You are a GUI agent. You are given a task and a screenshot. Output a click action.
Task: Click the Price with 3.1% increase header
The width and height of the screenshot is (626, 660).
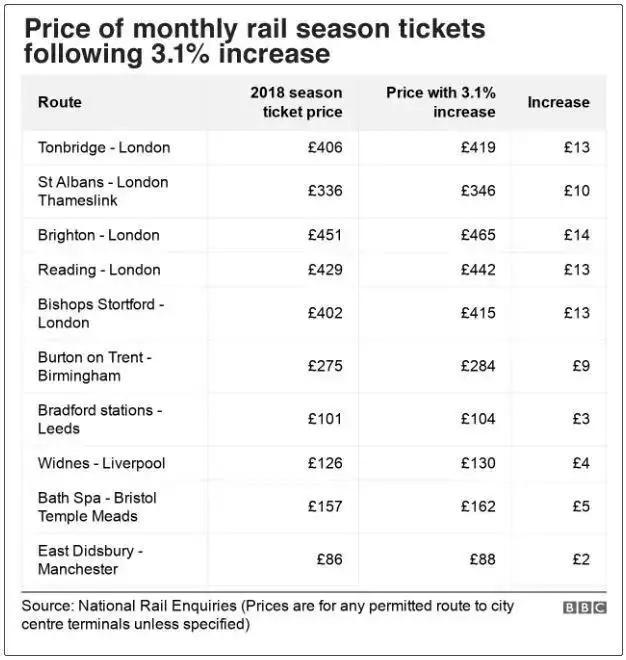pos(441,102)
